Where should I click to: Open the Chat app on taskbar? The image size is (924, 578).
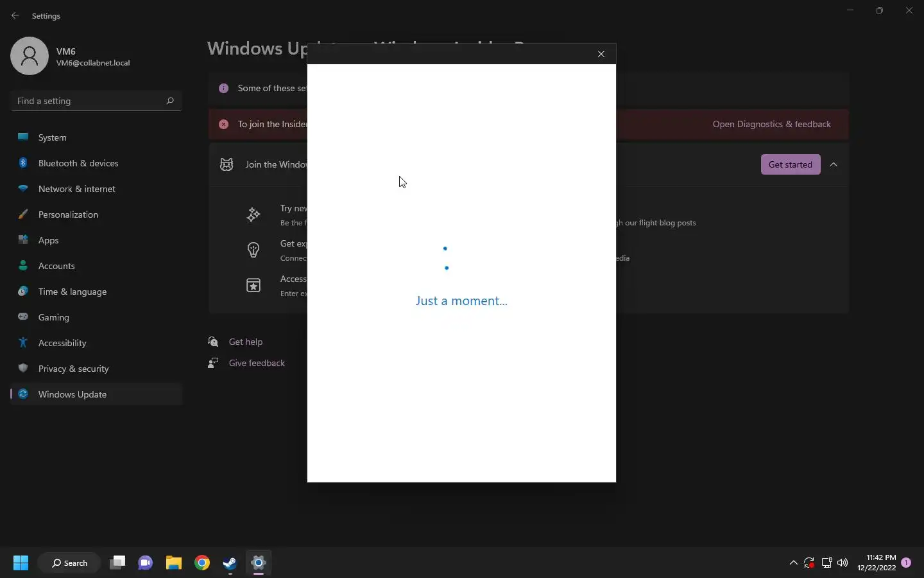click(146, 563)
